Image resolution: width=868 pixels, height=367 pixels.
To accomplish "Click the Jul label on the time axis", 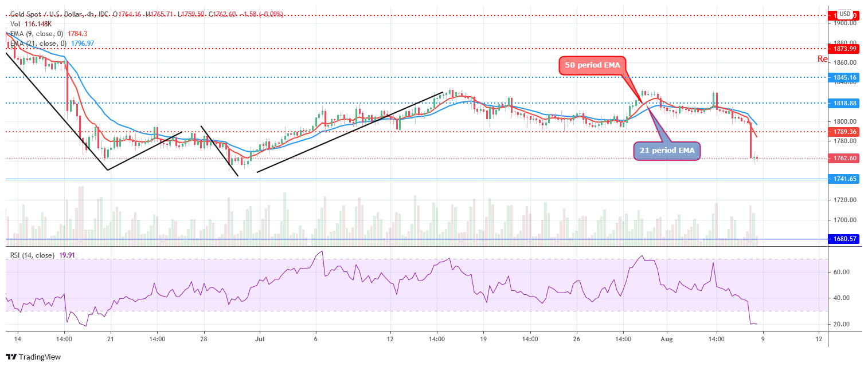I will click(260, 339).
